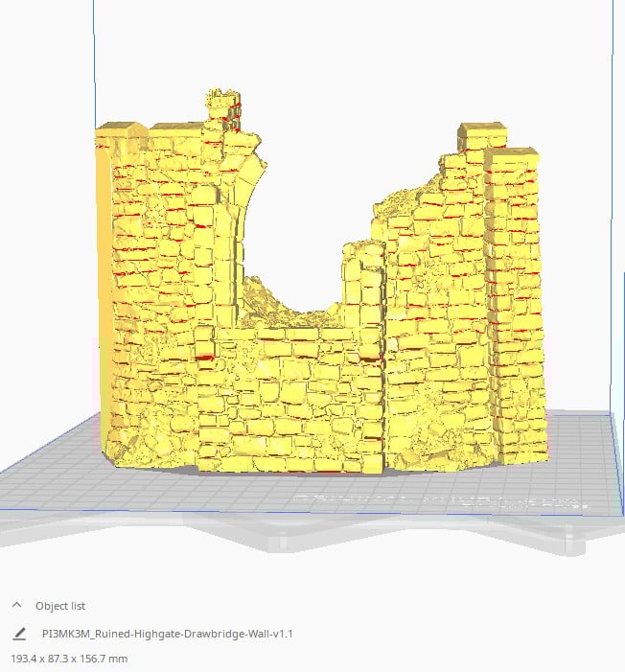Click the lower center brick wall section

click(288, 403)
